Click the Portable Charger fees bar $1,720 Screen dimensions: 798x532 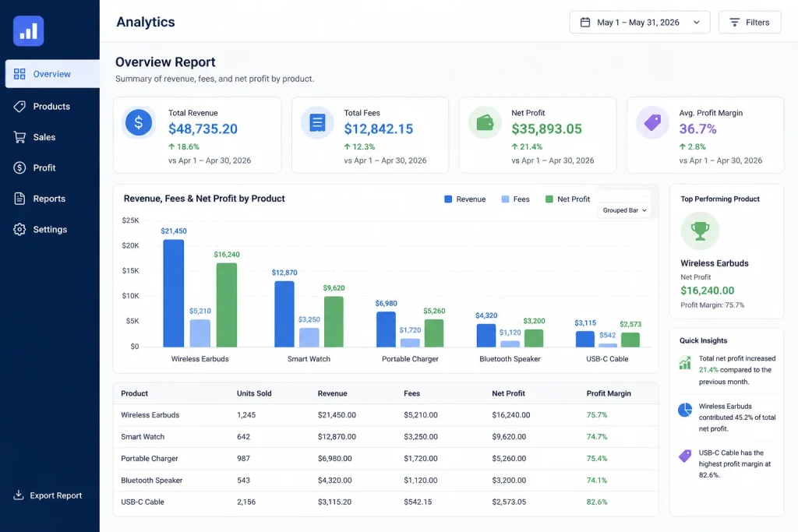(x=410, y=343)
